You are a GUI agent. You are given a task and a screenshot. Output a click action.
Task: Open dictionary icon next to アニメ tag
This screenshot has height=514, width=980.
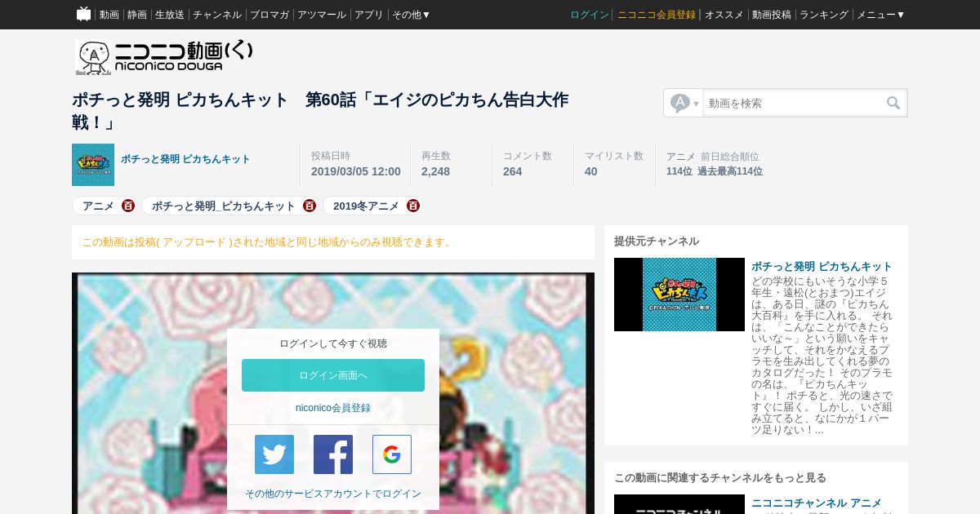pos(128,206)
